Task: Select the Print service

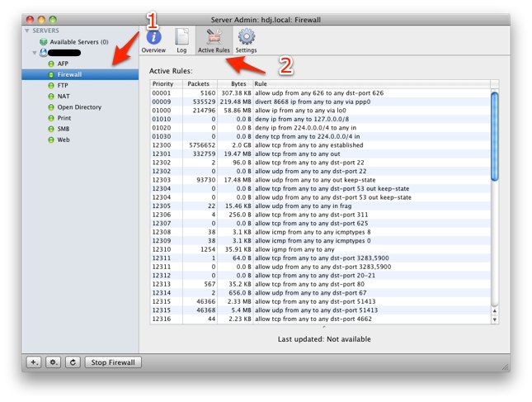Action: click(x=64, y=118)
